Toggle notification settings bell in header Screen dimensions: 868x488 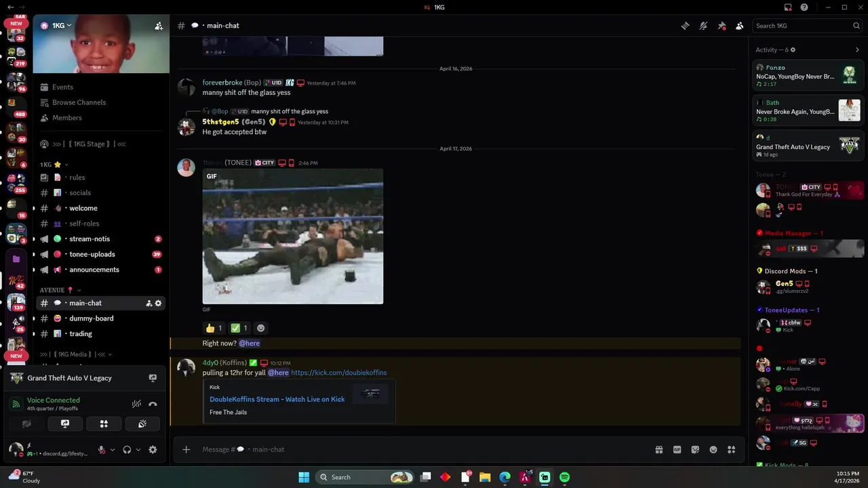click(704, 26)
